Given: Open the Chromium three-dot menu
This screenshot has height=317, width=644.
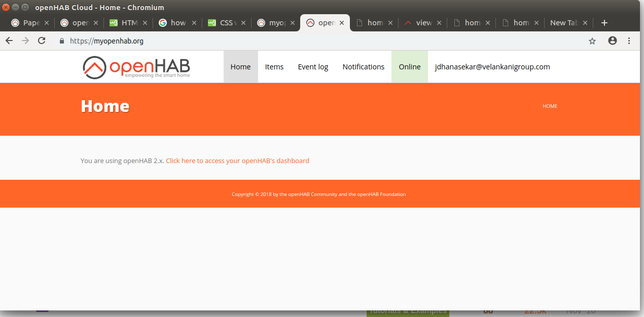Looking at the screenshot, I should coord(629,41).
